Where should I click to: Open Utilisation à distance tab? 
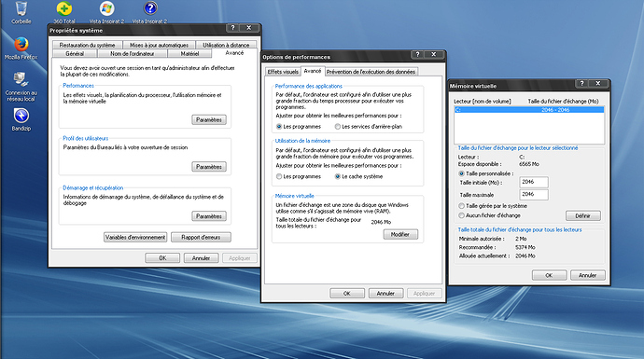[x=226, y=45]
